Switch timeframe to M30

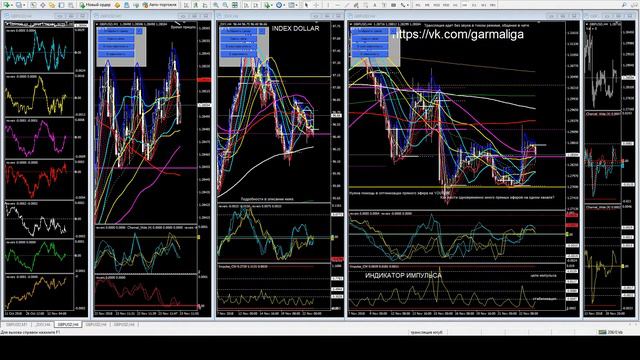[x=446, y=4]
